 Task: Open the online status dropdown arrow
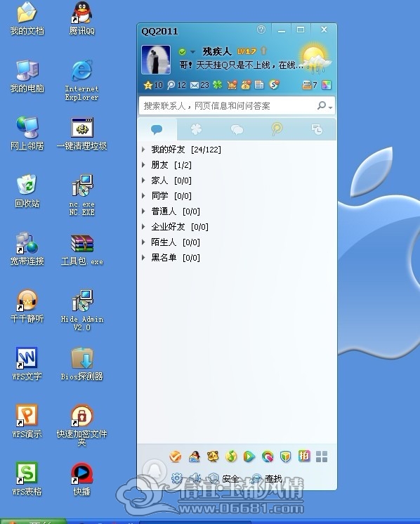click(192, 52)
